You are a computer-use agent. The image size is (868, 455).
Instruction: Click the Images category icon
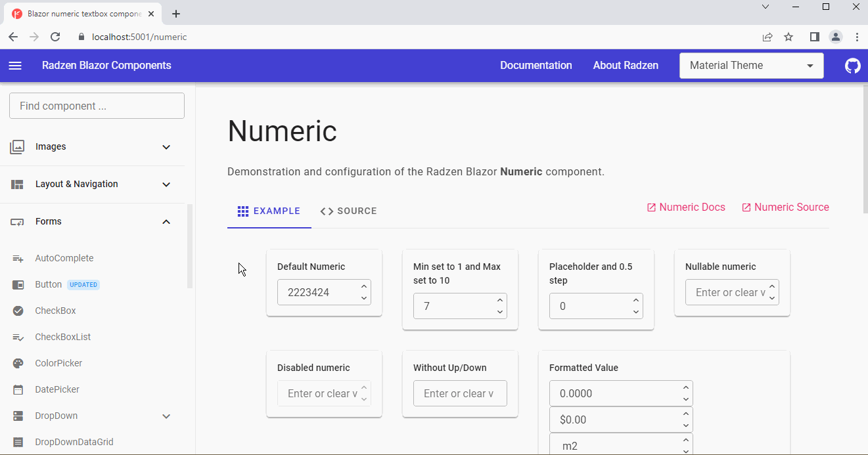point(18,147)
